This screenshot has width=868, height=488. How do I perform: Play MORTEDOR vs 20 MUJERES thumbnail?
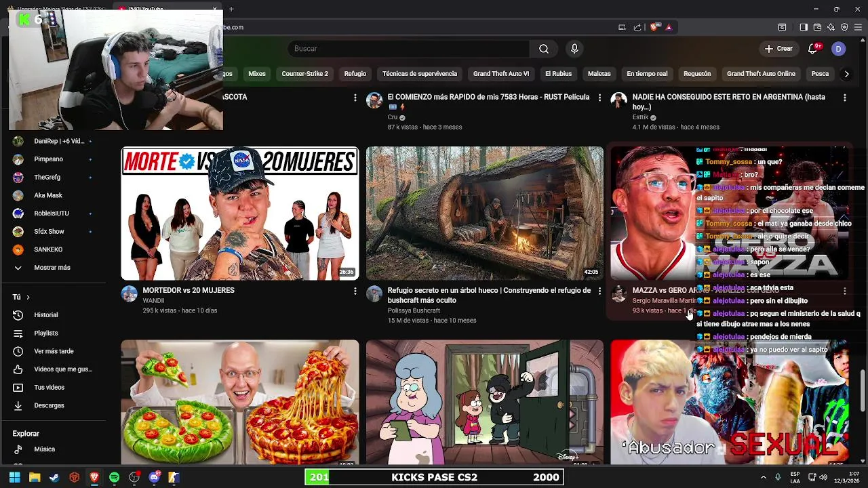240,213
